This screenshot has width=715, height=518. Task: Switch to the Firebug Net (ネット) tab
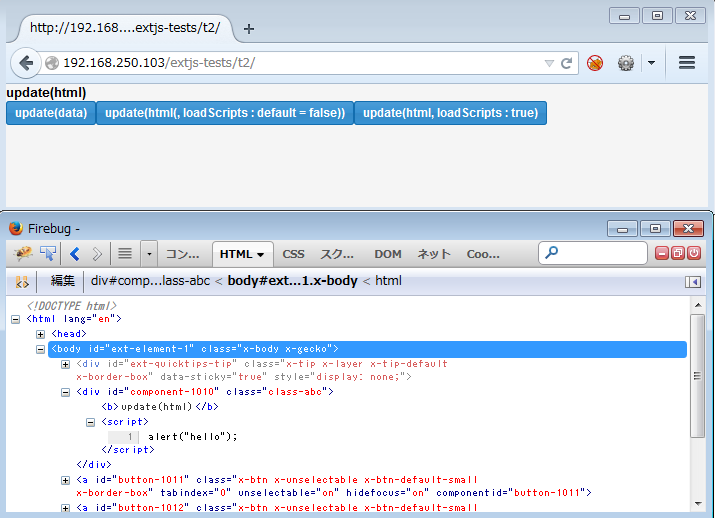point(434,254)
